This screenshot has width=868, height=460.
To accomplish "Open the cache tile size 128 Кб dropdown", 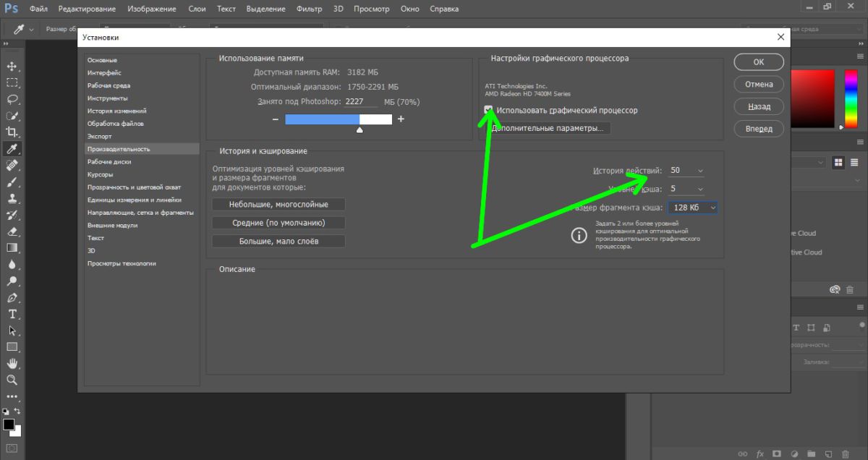I will (x=692, y=208).
